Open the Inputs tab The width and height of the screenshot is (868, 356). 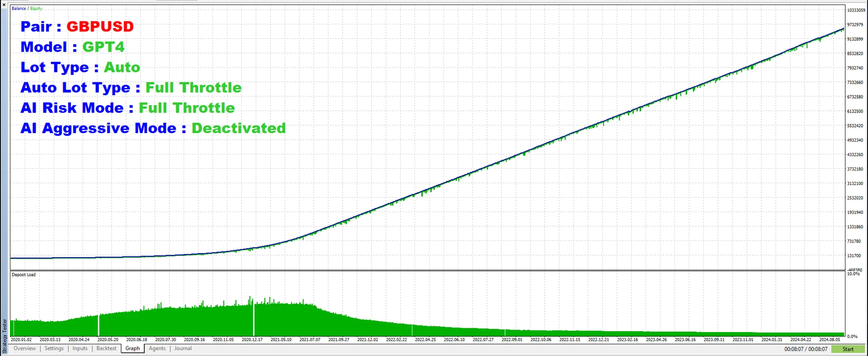point(80,348)
